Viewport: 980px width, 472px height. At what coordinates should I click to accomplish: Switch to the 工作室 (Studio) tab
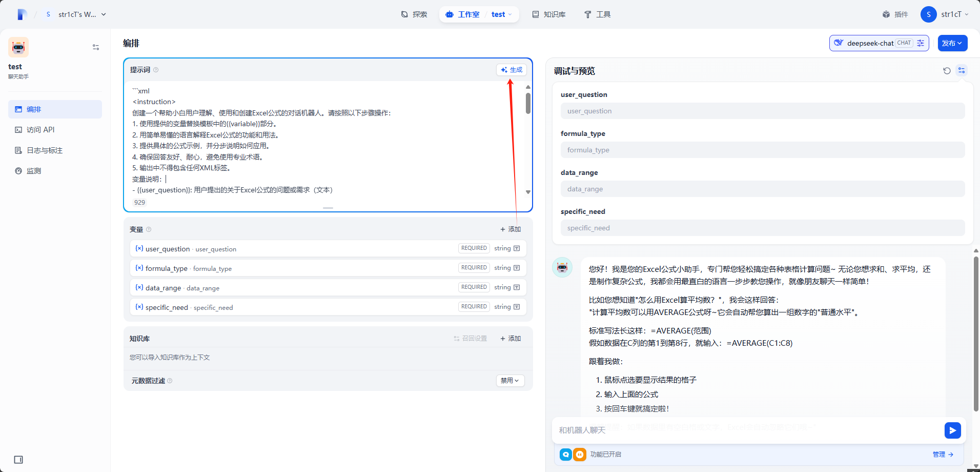[x=463, y=14]
